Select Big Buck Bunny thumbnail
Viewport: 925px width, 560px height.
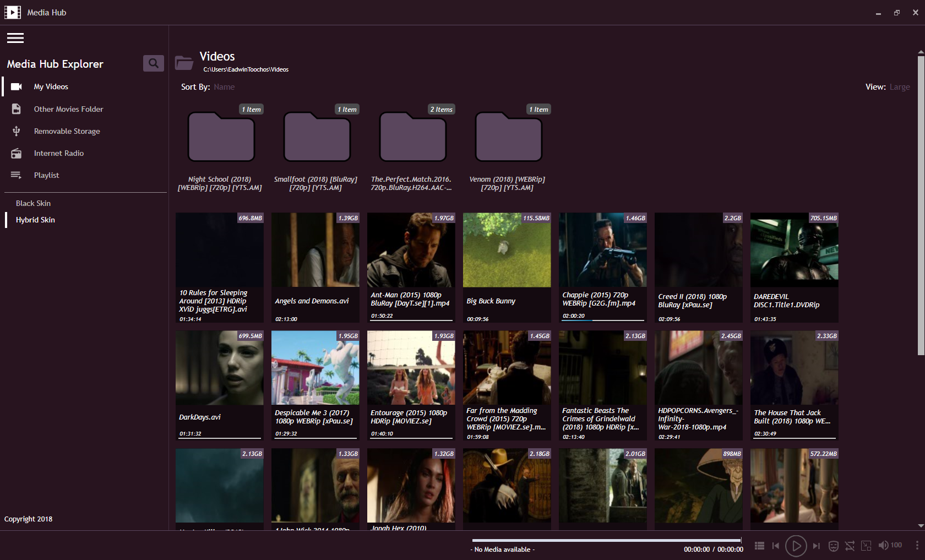(x=507, y=250)
